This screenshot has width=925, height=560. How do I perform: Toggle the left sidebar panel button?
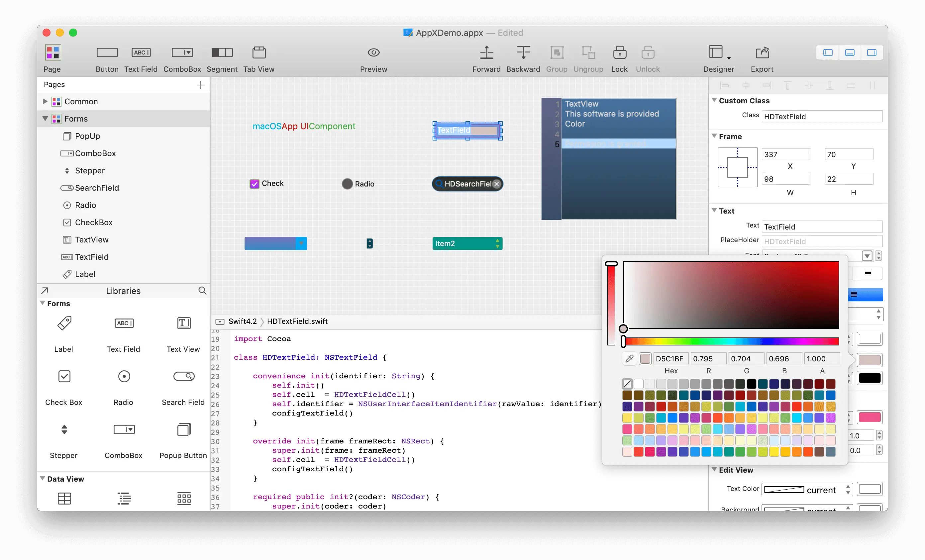[x=828, y=52]
